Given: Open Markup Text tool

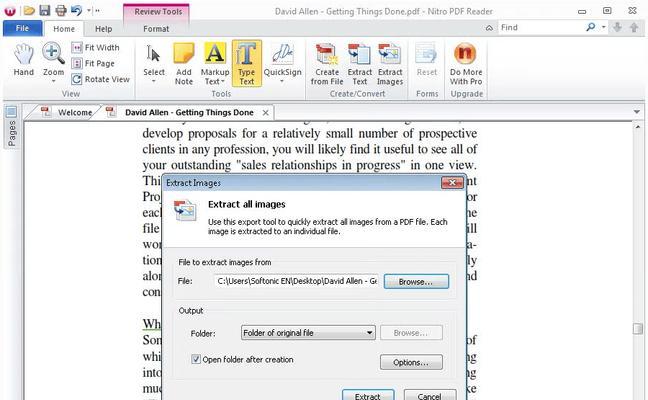Looking at the screenshot, I should 215,64.
